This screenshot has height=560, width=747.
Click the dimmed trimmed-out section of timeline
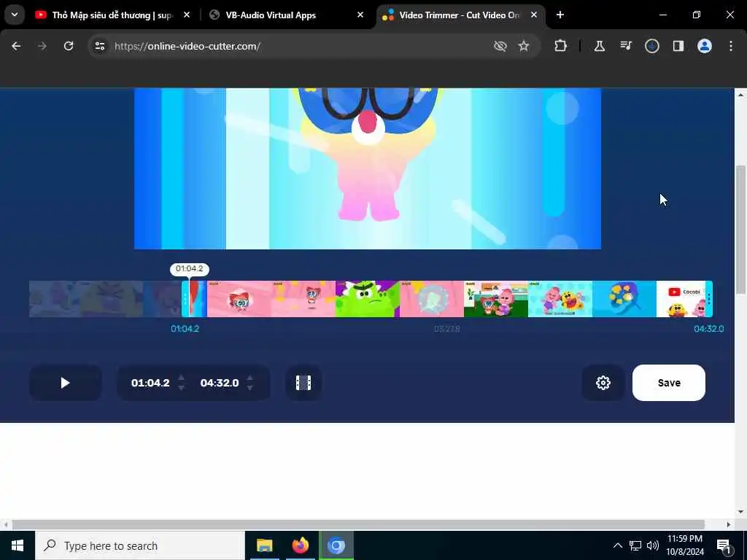(105, 299)
